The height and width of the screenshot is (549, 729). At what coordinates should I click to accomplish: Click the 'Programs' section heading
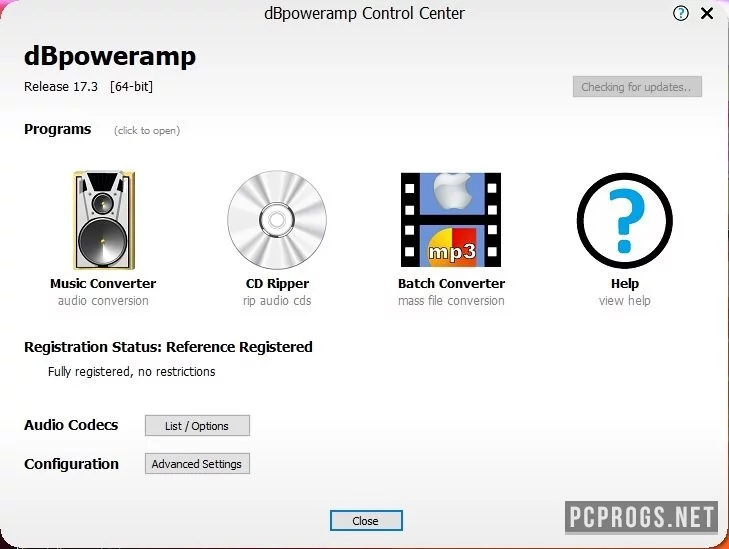point(58,129)
